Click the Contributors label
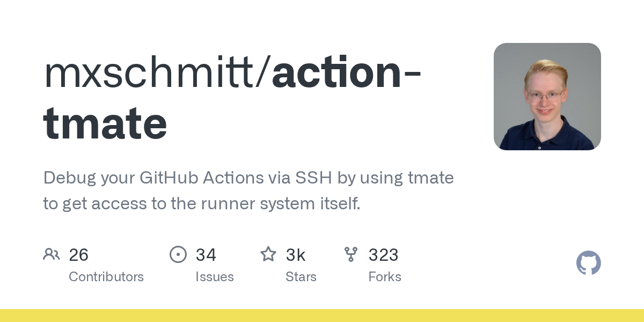 click(106, 277)
